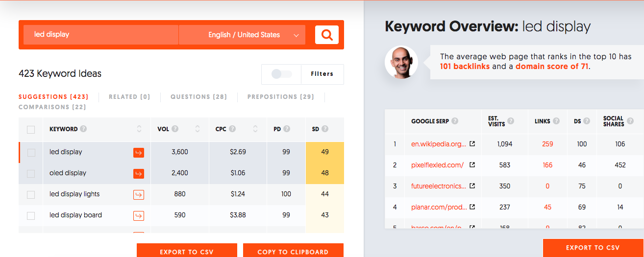This screenshot has height=257, width=644.
Task: Click the orange search magnifier button
Action: (327, 35)
